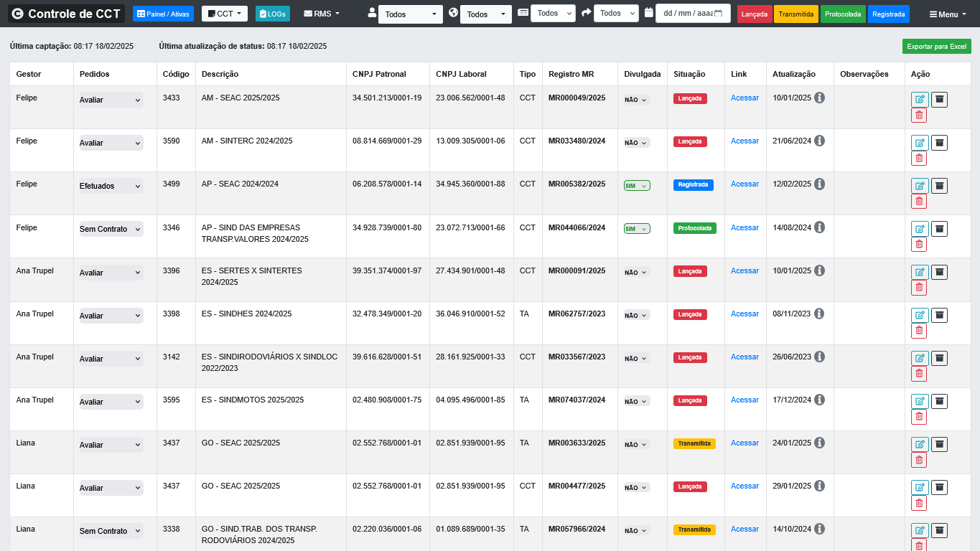This screenshot has height=551, width=980.
Task: Open Divulgada SIM dropdown for MR044066/2024
Action: click(x=637, y=229)
